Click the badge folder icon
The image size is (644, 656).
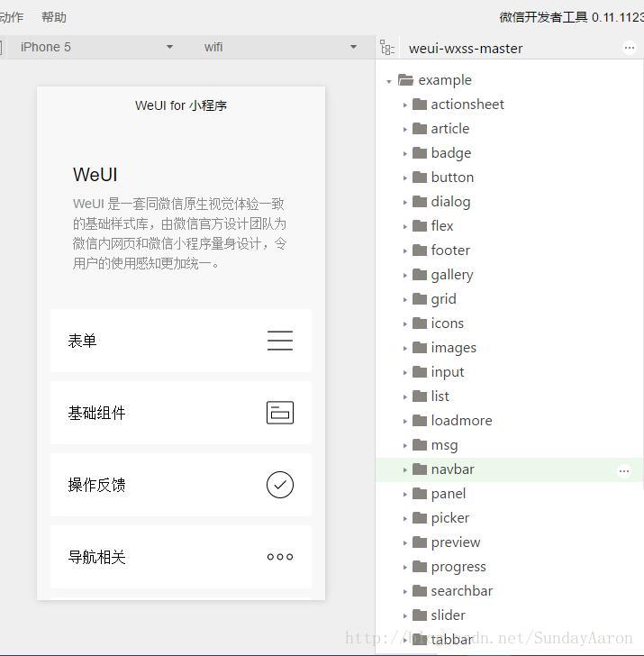[x=420, y=152]
